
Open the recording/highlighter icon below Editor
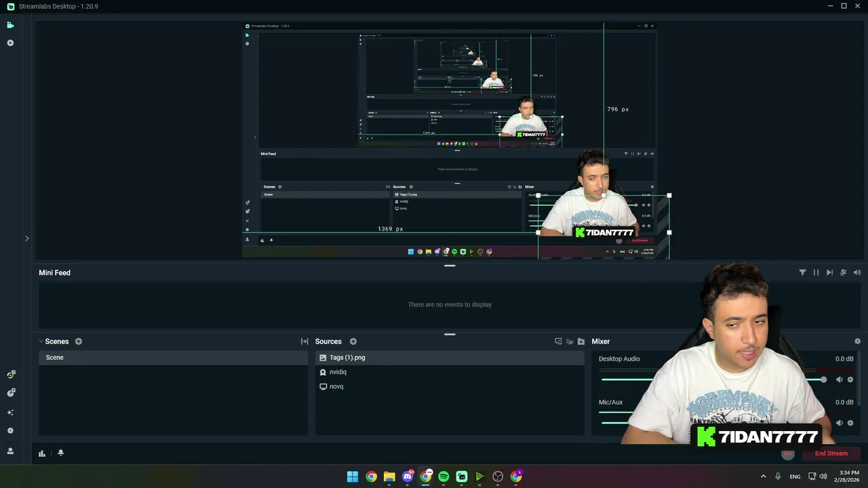(10, 43)
